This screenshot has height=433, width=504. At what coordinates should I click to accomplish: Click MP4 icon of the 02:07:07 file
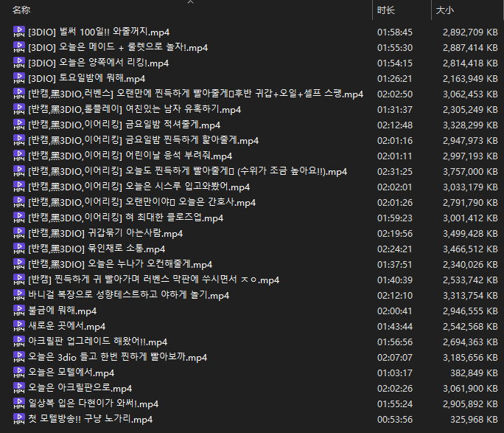pyautogui.click(x=19, y=357)
